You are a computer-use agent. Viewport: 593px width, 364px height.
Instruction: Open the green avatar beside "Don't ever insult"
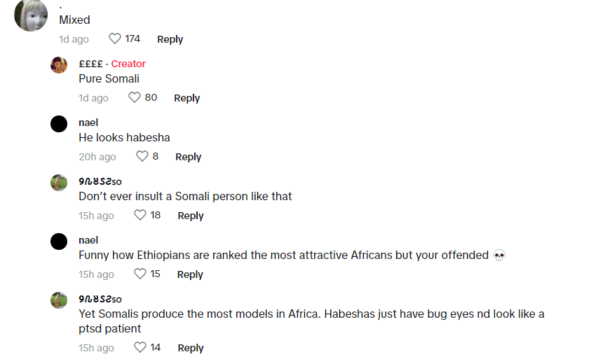[59, 183]
